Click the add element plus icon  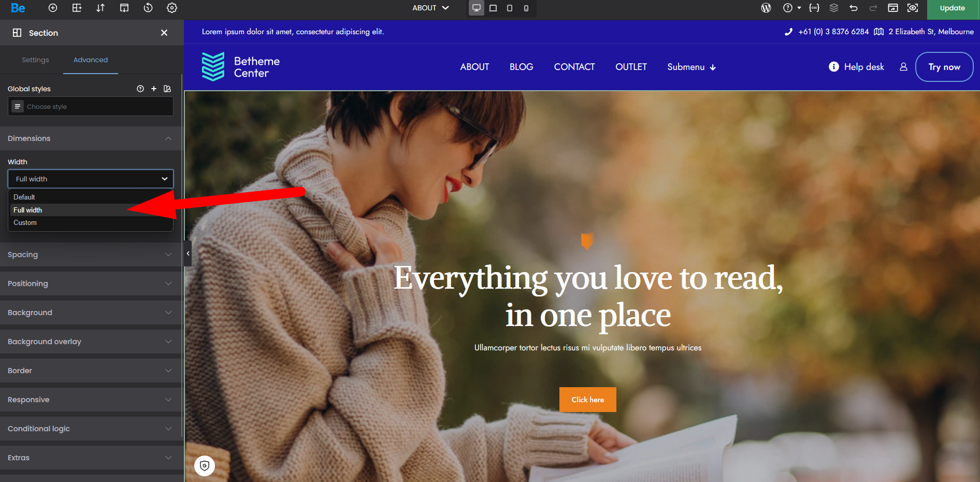pos(53,8)
